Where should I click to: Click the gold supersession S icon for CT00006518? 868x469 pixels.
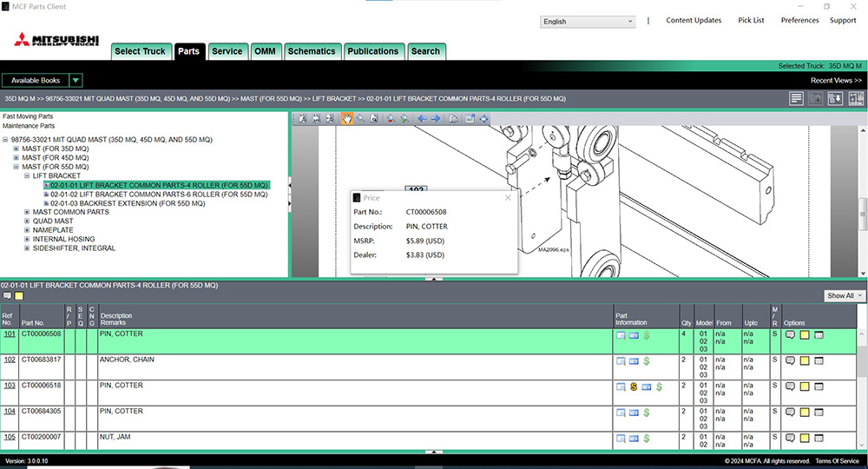point(634,387)
